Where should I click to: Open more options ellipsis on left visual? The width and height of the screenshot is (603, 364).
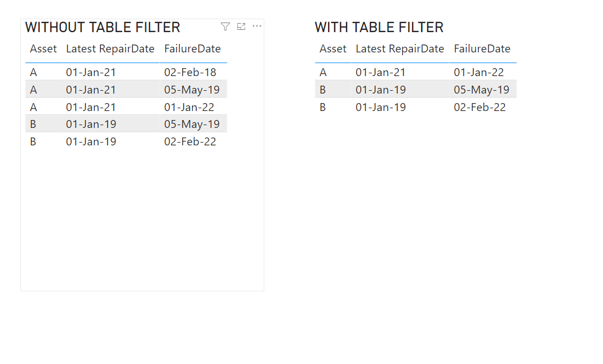click(257, 26)
